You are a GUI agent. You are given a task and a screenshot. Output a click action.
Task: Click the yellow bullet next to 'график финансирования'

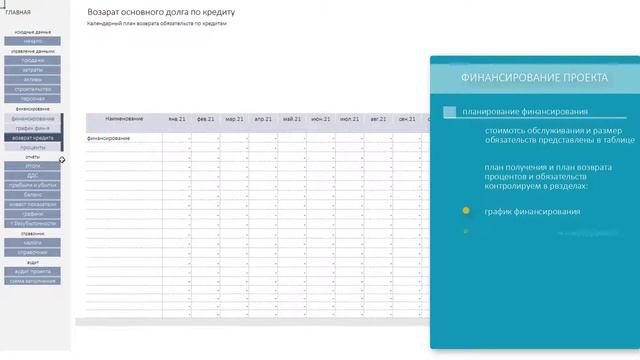tap(466, 211)
